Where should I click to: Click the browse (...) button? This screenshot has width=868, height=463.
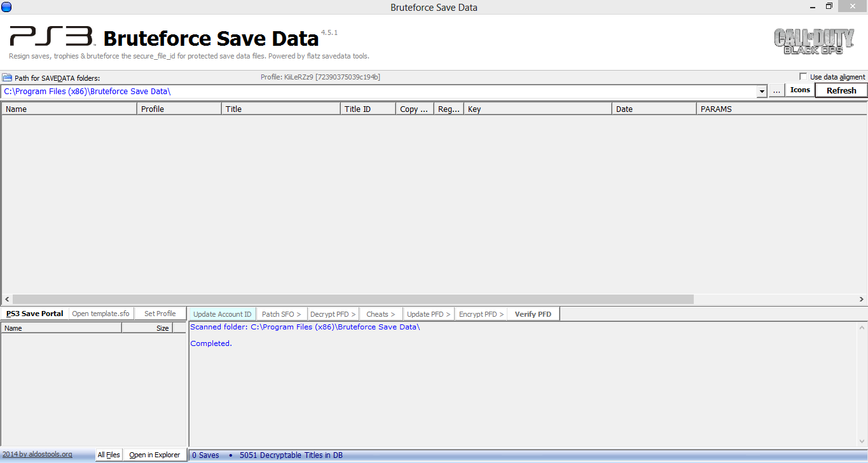(x=776, y=91)
